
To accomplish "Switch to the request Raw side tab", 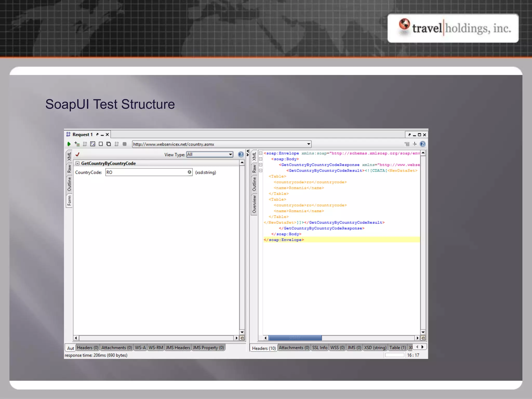I will pyautogui.click(x=69, y=169).
